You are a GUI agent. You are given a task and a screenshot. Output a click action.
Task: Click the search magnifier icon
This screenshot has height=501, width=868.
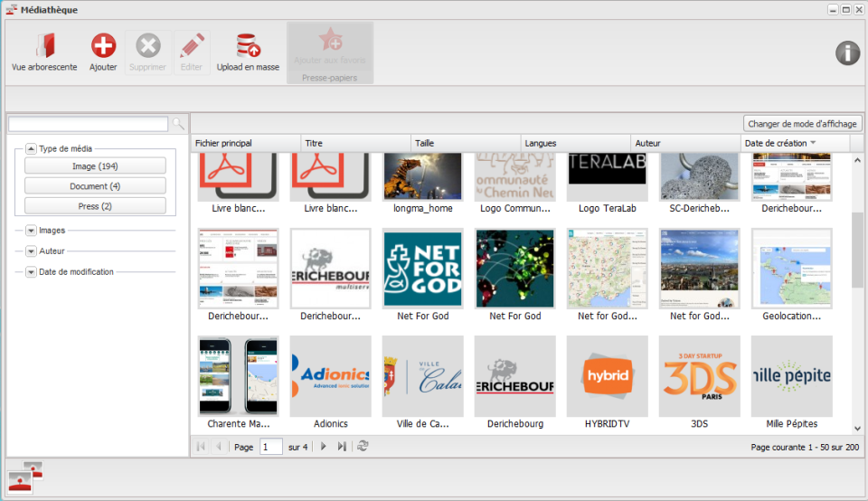[178, 124]
